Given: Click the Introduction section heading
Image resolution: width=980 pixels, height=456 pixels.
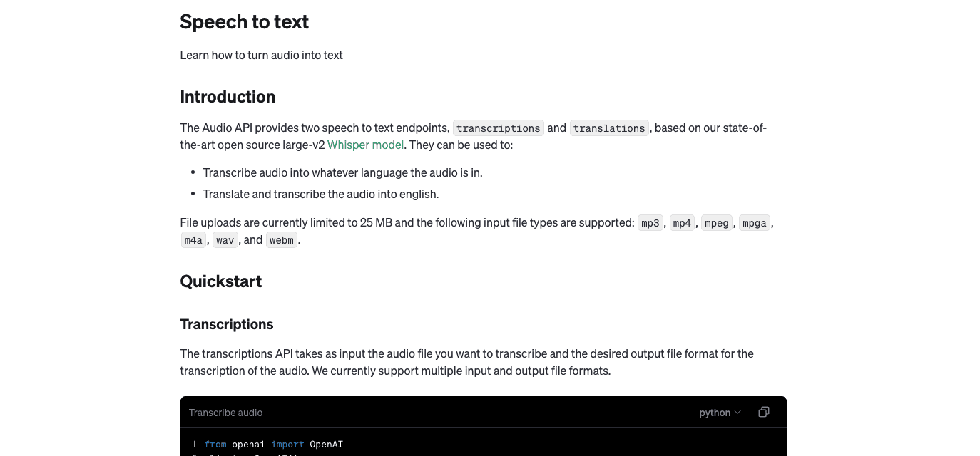Looking at the screenshot, I should [228, 96].
